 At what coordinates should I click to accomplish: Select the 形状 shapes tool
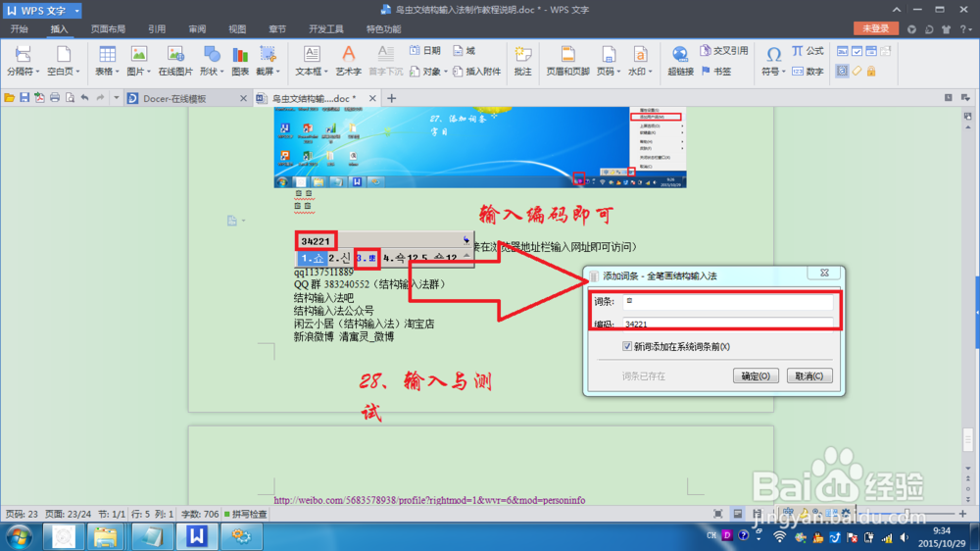click(212, 62)
